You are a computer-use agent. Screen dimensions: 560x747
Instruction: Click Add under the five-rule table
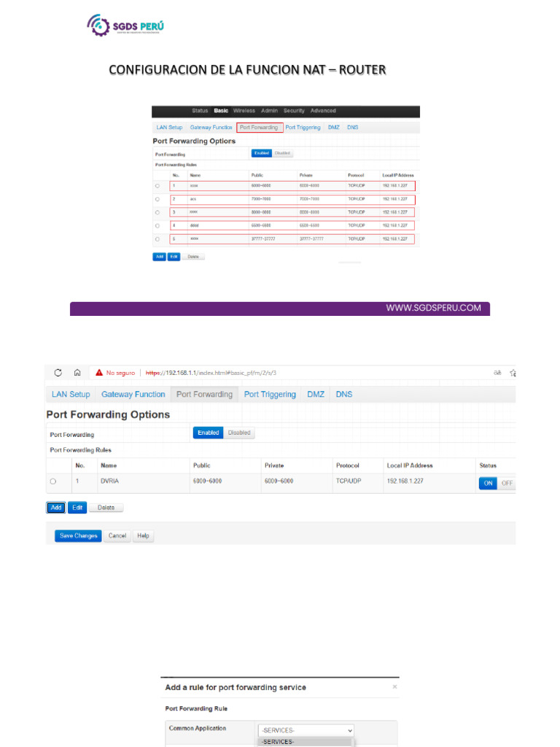coord(160,256)
